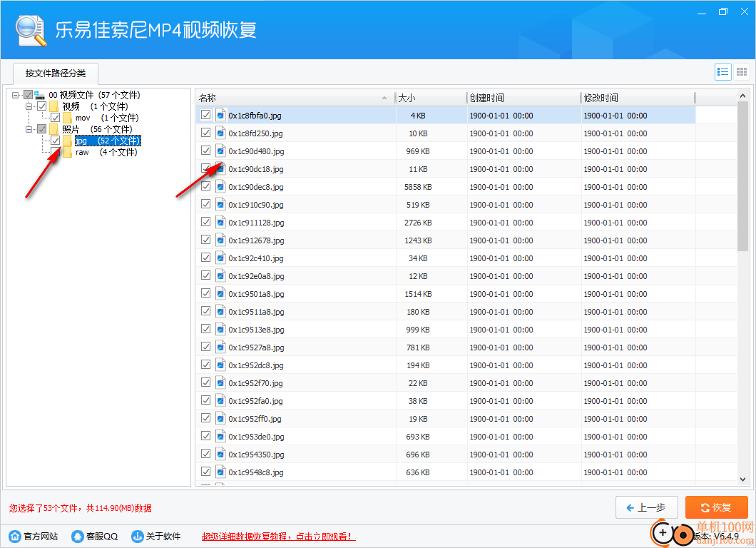The height and width of the screenshot is (548, 756).
Task: Click file icon of 0x1c92c410.jpg
Action: pyautogui.click(x=220, y=258)
